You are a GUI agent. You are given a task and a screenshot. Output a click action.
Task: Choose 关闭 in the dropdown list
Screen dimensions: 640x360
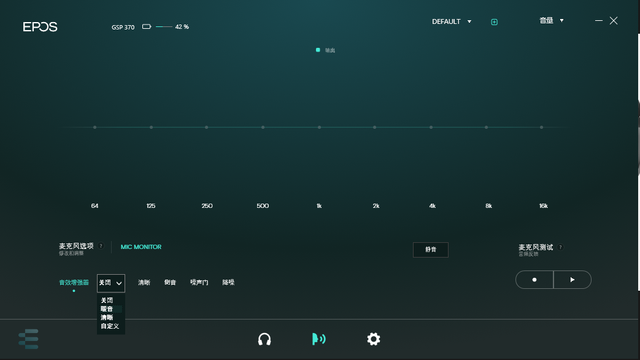tap(107, 300)
